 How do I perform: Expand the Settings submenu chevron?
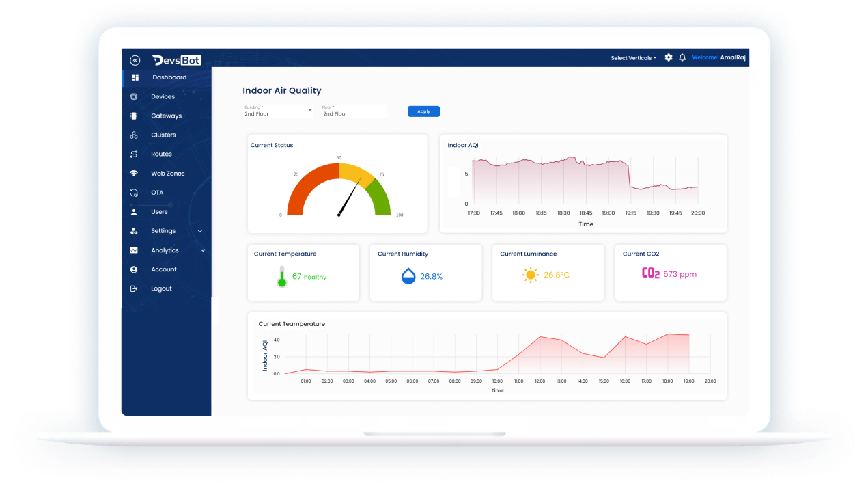(x=200, y=231)
